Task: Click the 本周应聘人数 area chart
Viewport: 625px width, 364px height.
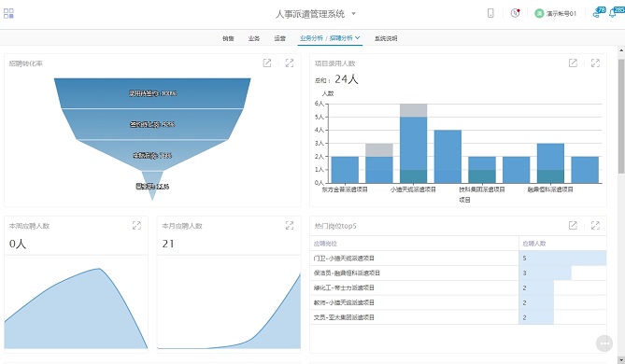Action: coord(76,309)
